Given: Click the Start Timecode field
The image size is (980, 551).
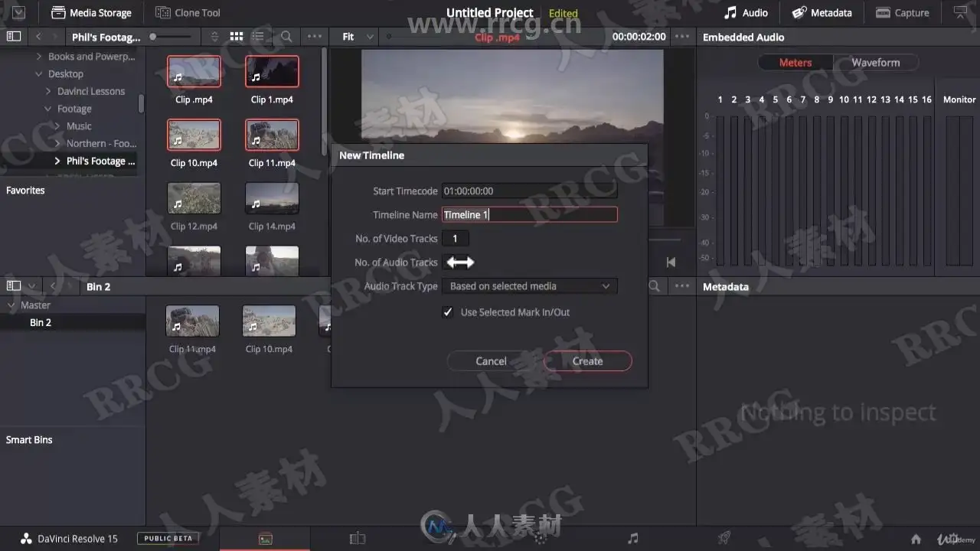Looking at the screenshot, I should (x=530, y=191).
